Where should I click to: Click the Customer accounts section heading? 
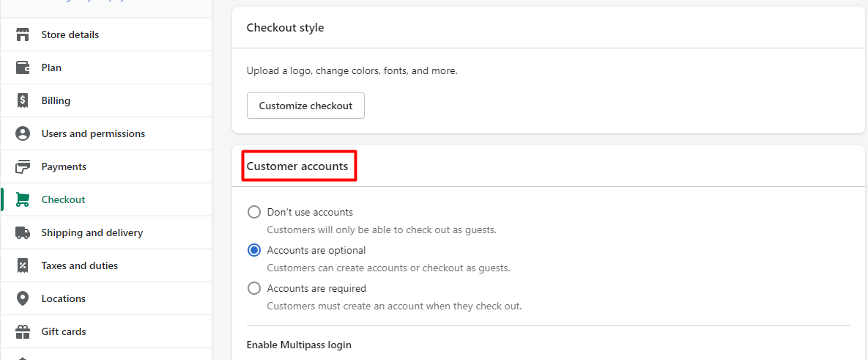tap(297, 166)
